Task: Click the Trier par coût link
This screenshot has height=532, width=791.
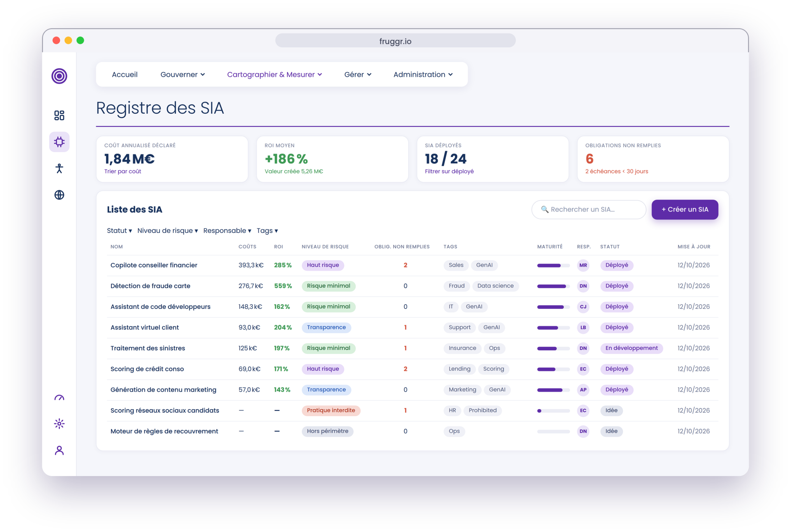Action: (x=122, y=171)
